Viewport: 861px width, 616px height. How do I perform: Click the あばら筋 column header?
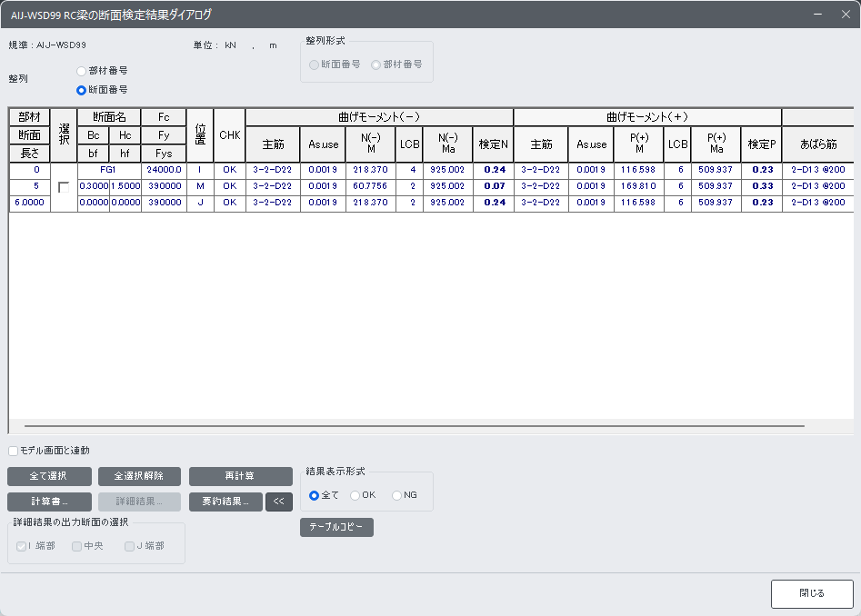(818, 144)
